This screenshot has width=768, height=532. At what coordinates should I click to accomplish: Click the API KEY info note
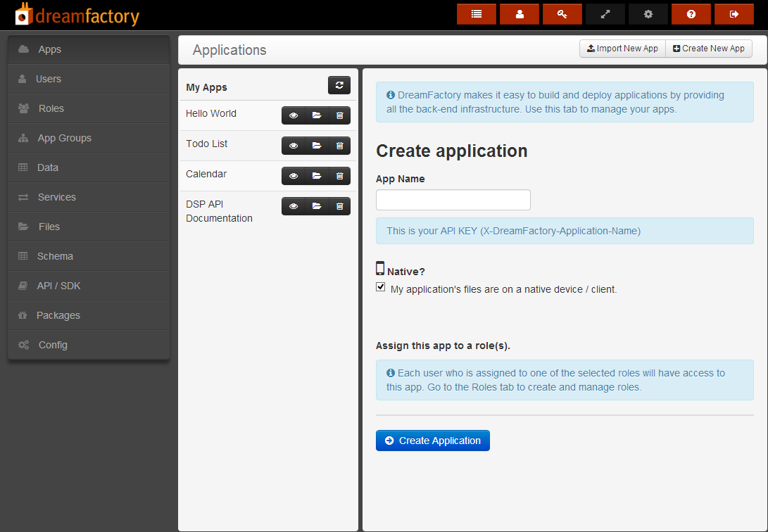click(x=565, y=231)
